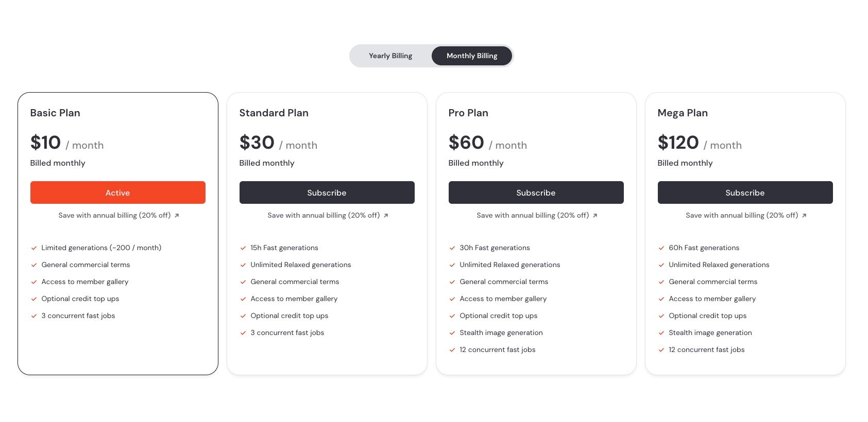Select the Monthly Billing option
868x422 pixels.
click(x=471, y=56)
